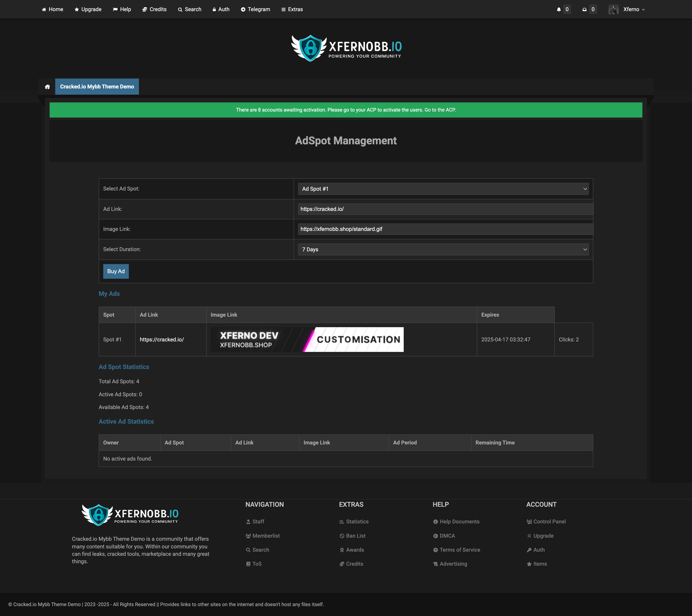Click the breadcrumb home icon
Screen dimensions: 692x616
(x=47, y=86)
